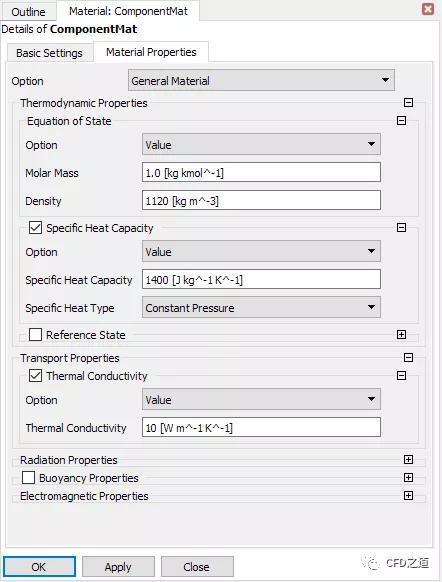The image size is (442, 582).
Task: Open the General Material option dropdown
Action: tap(261, 81)
